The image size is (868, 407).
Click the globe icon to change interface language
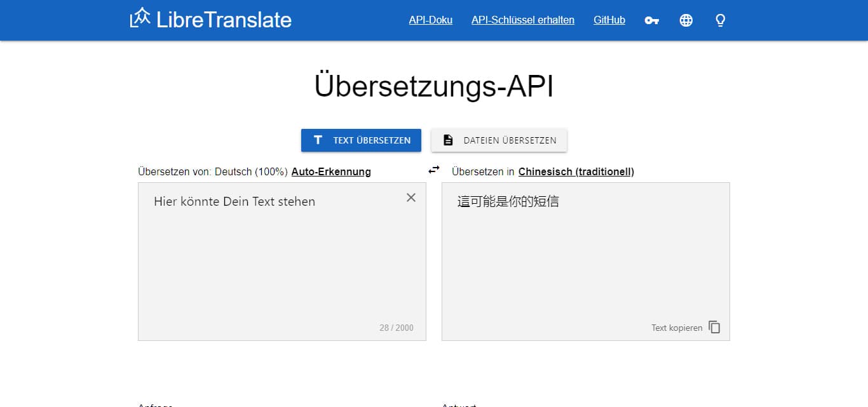tap(686, 20)
